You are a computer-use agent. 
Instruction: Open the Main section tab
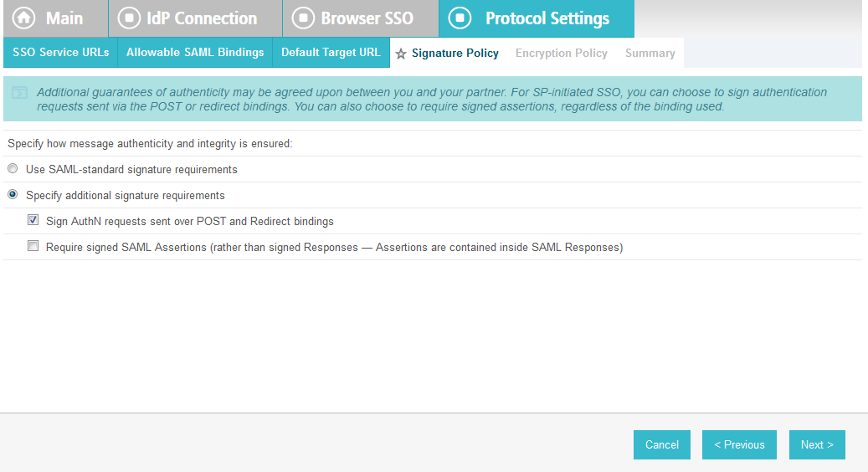(55, 18)
